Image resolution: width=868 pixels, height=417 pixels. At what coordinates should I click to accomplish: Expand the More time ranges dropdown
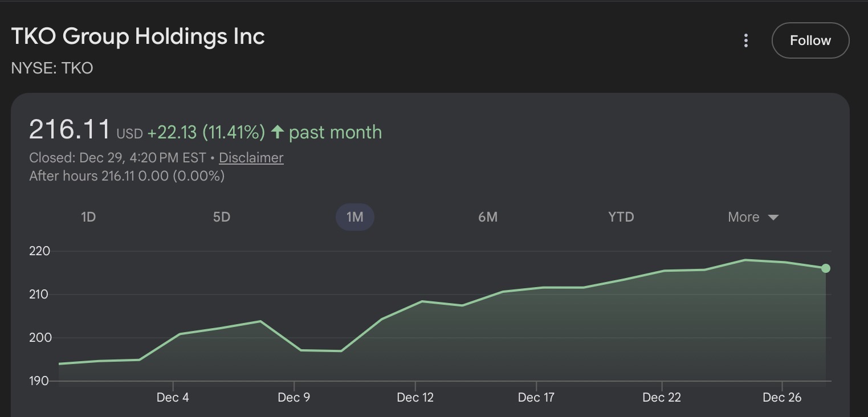point(752,217)
